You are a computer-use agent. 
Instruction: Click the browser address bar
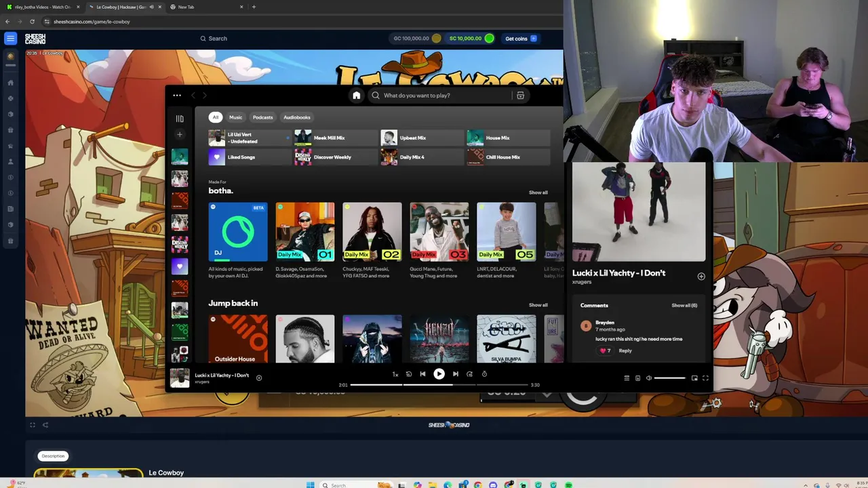298,22
